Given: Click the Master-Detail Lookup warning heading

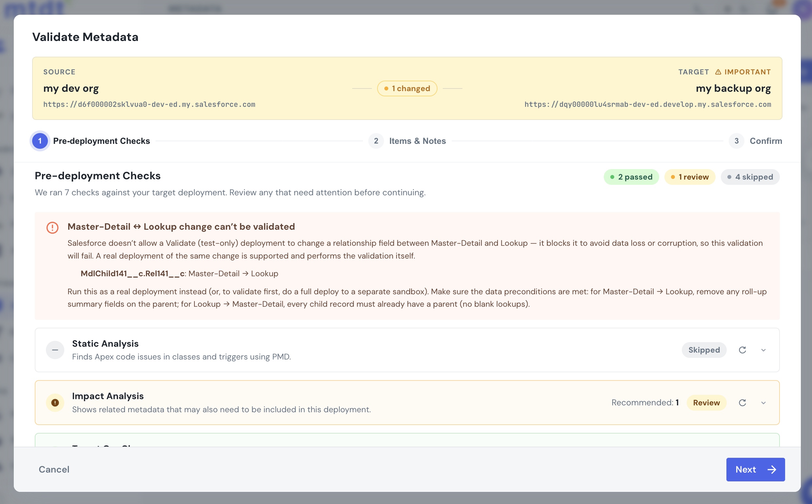Looking at the screenshot, I should click(x=181, y=227).
